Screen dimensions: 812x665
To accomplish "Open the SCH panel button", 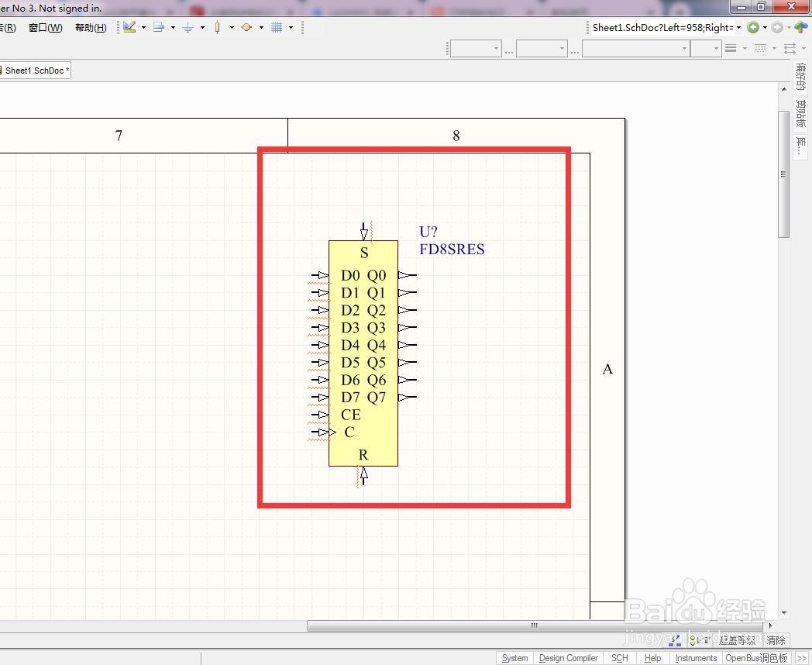I will pyautogui.click(x=619, y=658).
